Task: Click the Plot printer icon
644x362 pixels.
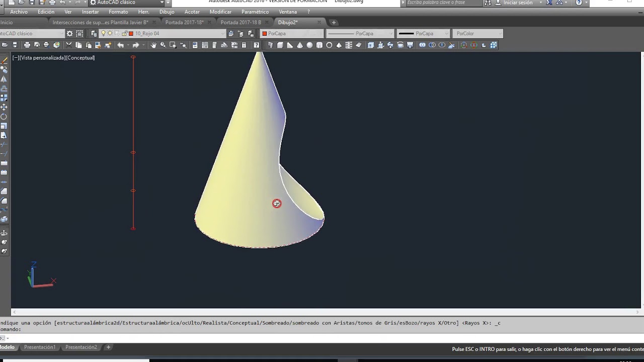Action: (x=27, y=45)
